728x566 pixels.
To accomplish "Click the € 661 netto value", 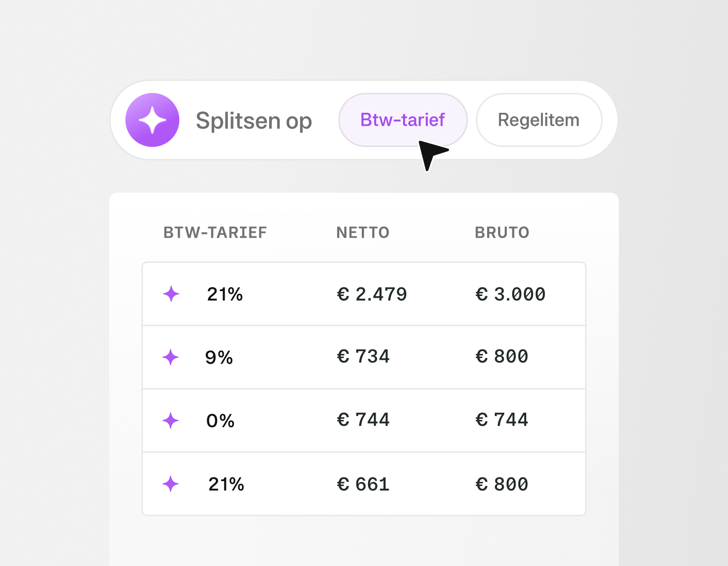I will 363,484.
